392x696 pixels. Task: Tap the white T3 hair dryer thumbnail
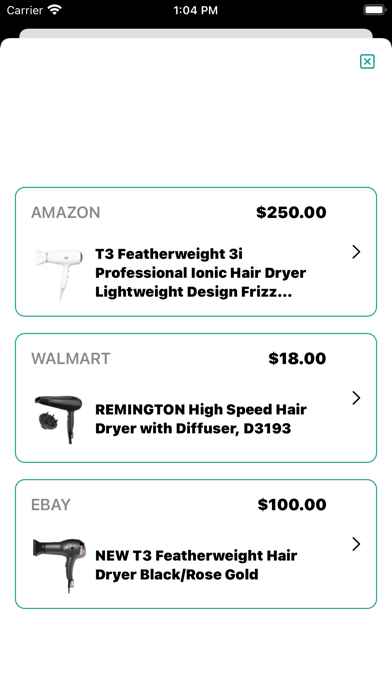tap(59, 273)
